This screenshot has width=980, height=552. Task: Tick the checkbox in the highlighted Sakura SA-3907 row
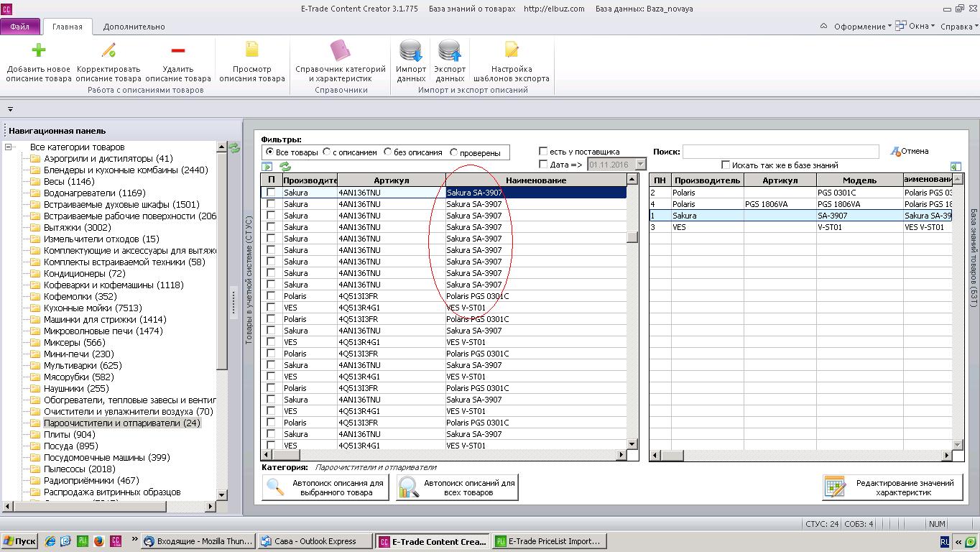271,193
